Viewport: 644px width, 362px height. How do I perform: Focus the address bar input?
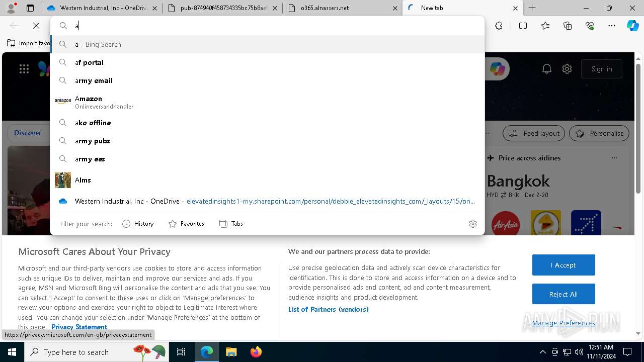coord(277,26)
